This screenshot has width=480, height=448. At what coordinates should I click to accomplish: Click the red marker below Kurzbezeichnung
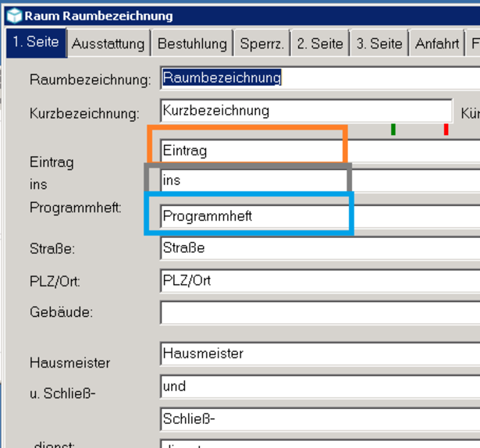click(x=446, y=130)
